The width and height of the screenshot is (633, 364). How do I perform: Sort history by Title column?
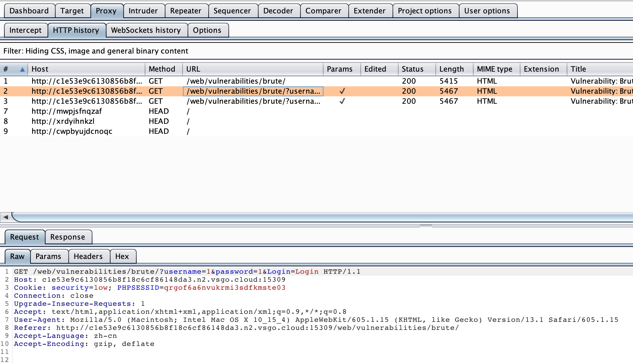coord(600,69)
